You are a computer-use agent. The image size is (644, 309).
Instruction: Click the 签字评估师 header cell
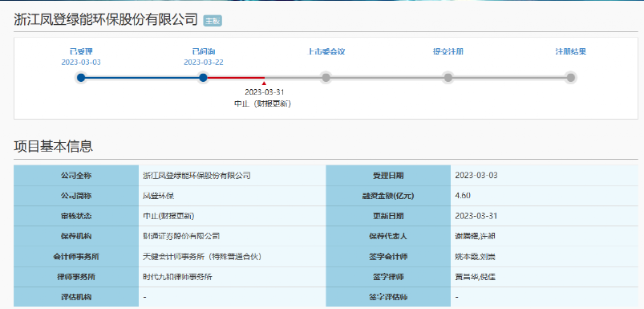[x=388, y=297]
